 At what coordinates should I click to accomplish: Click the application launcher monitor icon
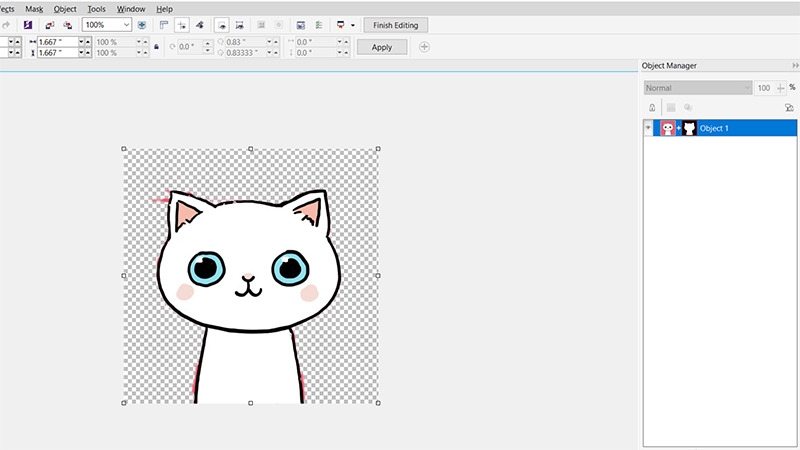(340, 24)
